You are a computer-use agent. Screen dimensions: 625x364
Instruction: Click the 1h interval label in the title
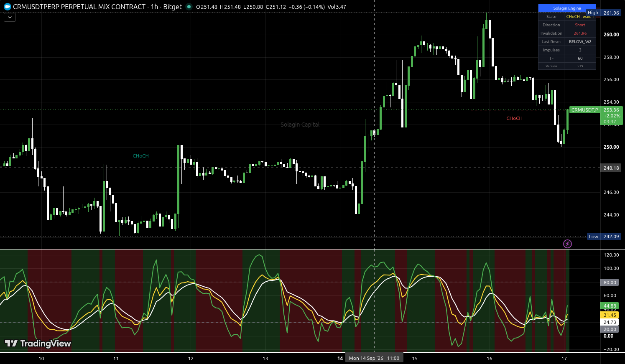155,7
